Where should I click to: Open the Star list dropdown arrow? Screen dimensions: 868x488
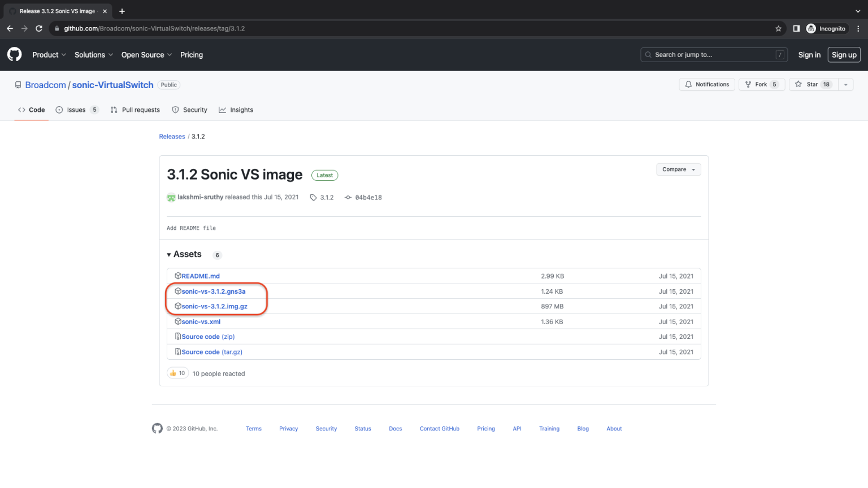[x=845, y=85]
